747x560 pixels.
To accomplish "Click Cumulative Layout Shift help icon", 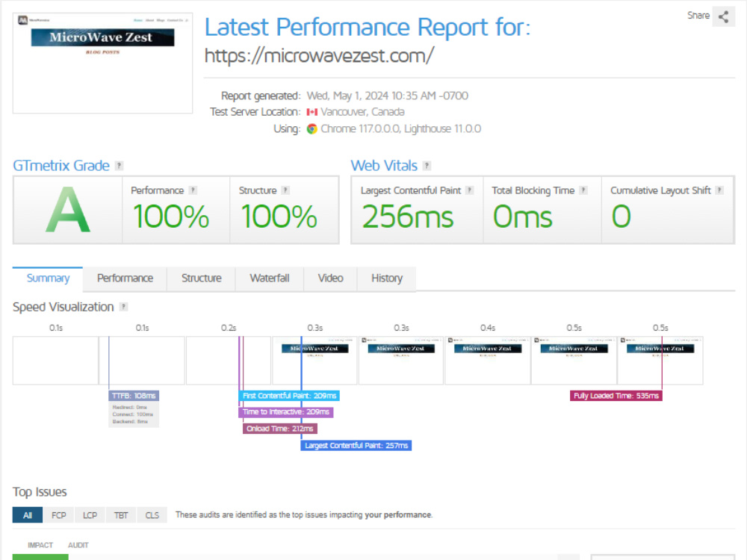I will tap(719, 190).
